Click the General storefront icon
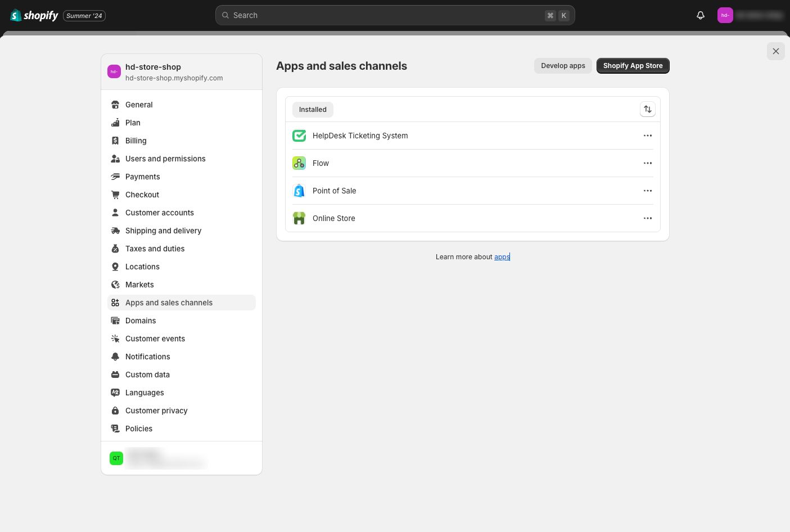The height and width of the screenshot is (532, 790). [x=115, y=105]
